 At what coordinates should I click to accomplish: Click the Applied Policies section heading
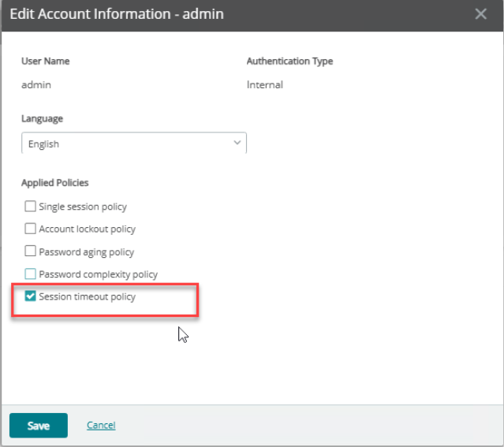pyautogui.click(x=55, y=183)
